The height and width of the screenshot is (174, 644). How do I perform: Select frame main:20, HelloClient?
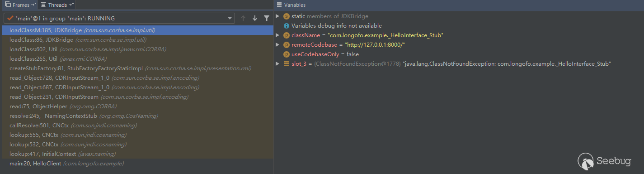tap(138, 164)
